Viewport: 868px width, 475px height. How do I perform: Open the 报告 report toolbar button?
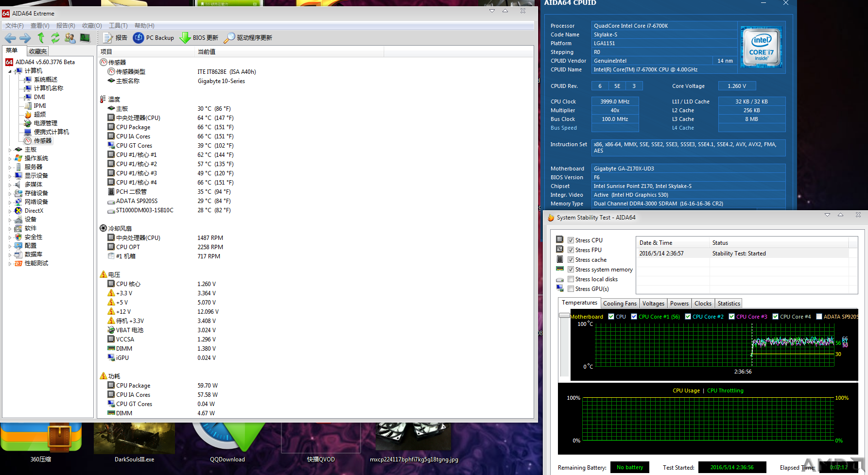(115, 38)
